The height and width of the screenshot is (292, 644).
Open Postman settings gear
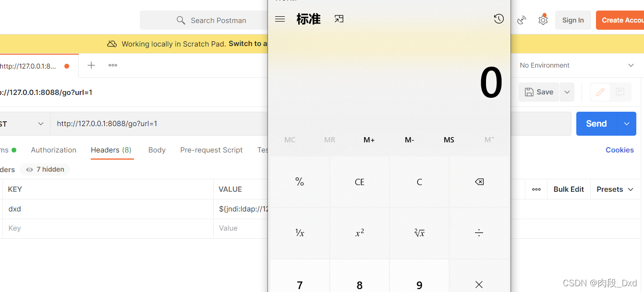click(x=543, y=20)
